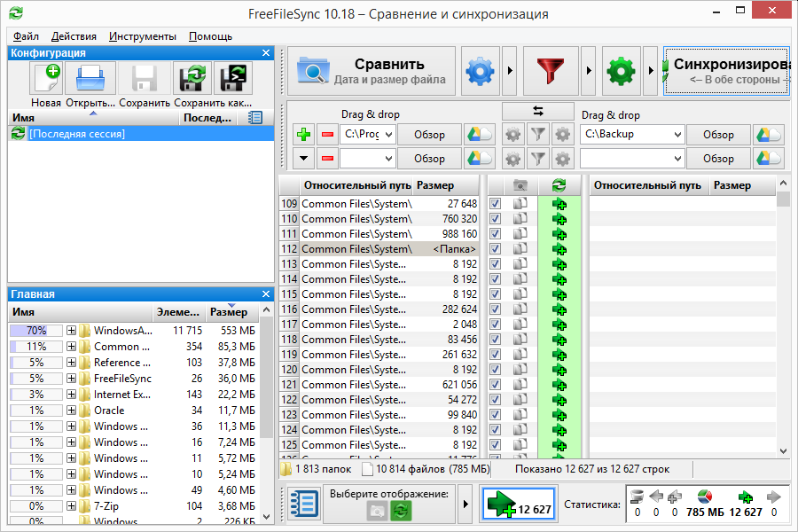Open local comparison gear for first pair
Screen dimensions: 798x532
(x=513, y=135)
